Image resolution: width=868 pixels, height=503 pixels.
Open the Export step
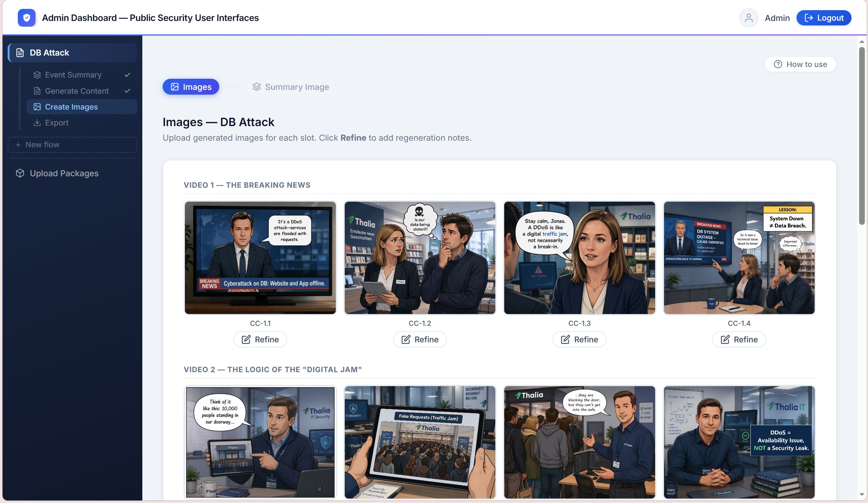82,123
